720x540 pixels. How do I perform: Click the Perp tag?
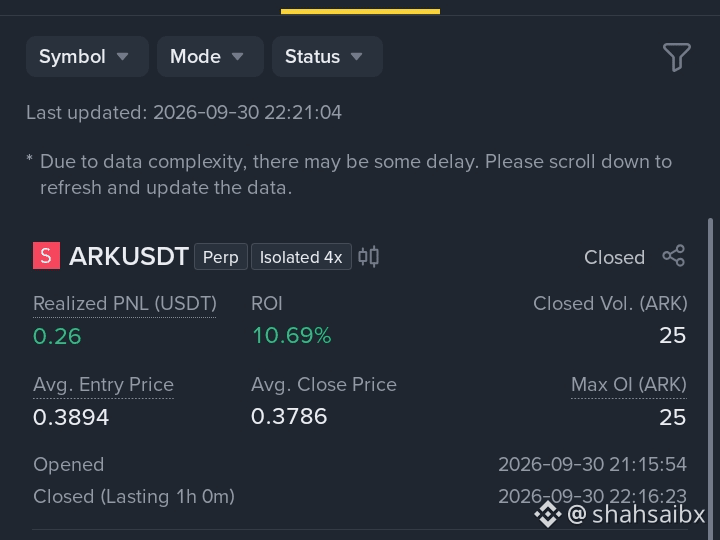pos(221,257)
